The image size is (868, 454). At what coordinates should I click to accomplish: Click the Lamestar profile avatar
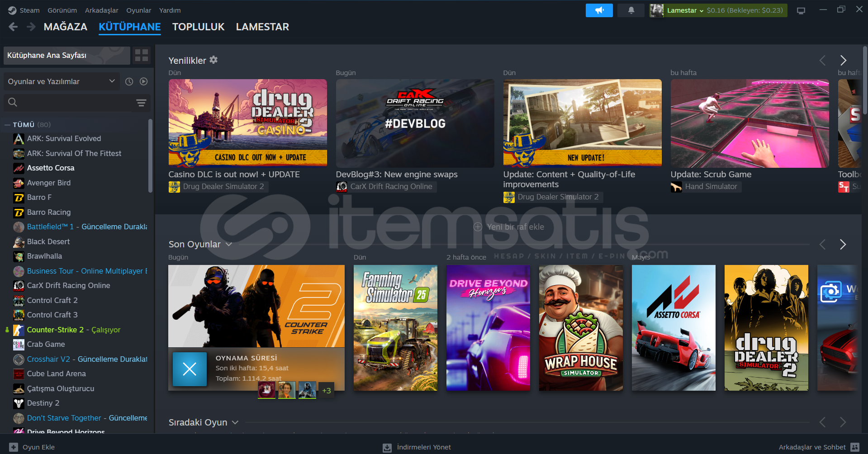click(x=656, y=10)
